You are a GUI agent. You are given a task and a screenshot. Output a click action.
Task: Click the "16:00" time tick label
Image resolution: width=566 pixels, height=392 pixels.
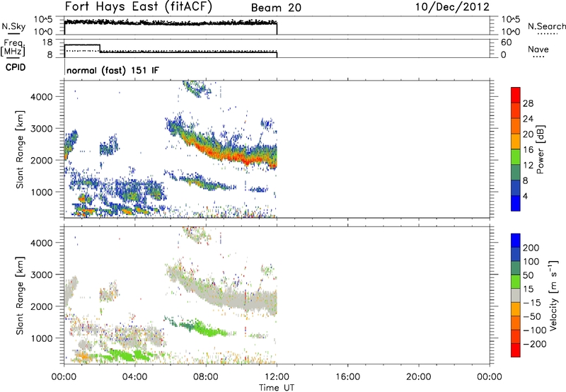click(347, 377)
